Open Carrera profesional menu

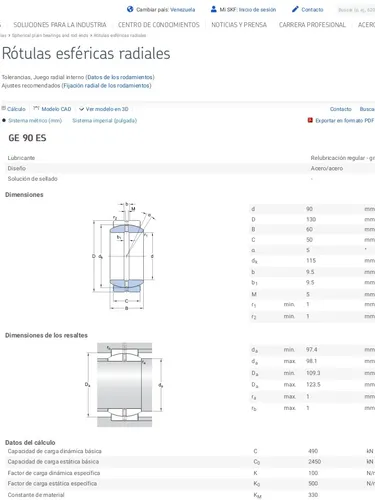tap(312, 25)
